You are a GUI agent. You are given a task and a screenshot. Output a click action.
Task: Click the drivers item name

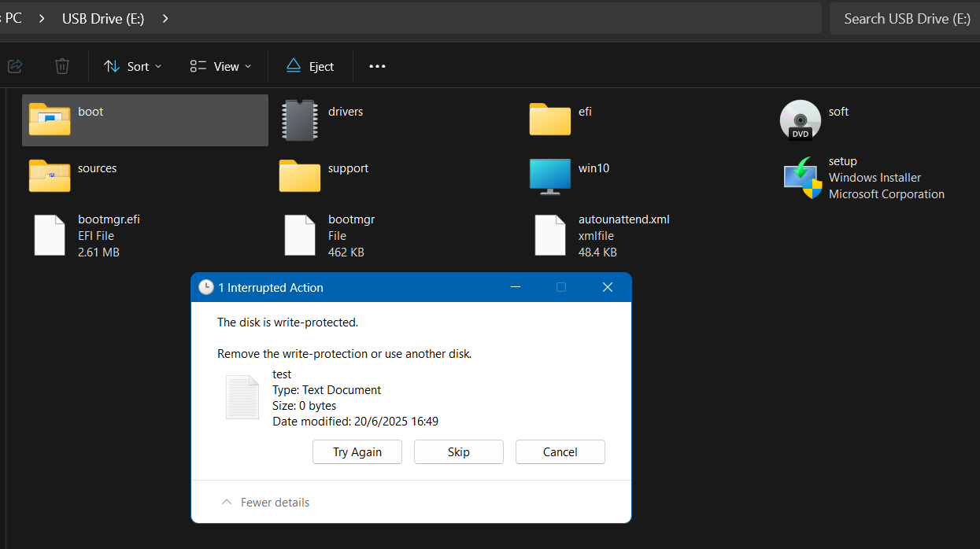tap(346, 112)
